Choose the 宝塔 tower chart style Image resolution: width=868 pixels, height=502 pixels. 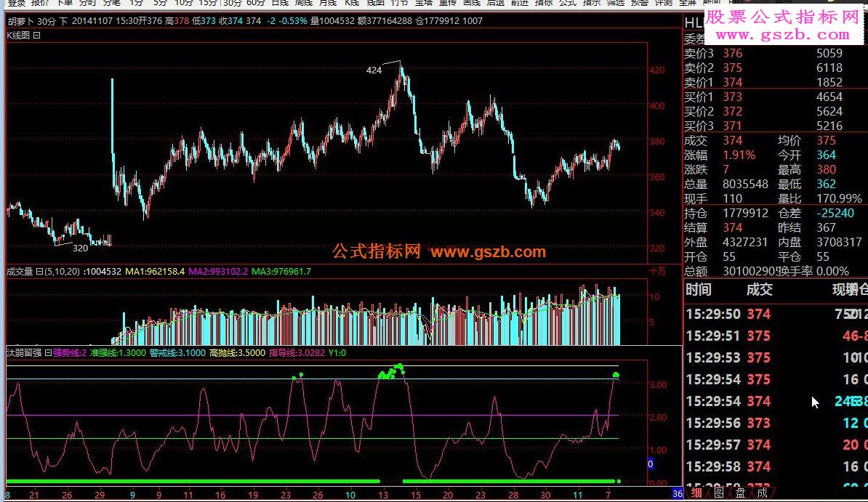(424, 3)
